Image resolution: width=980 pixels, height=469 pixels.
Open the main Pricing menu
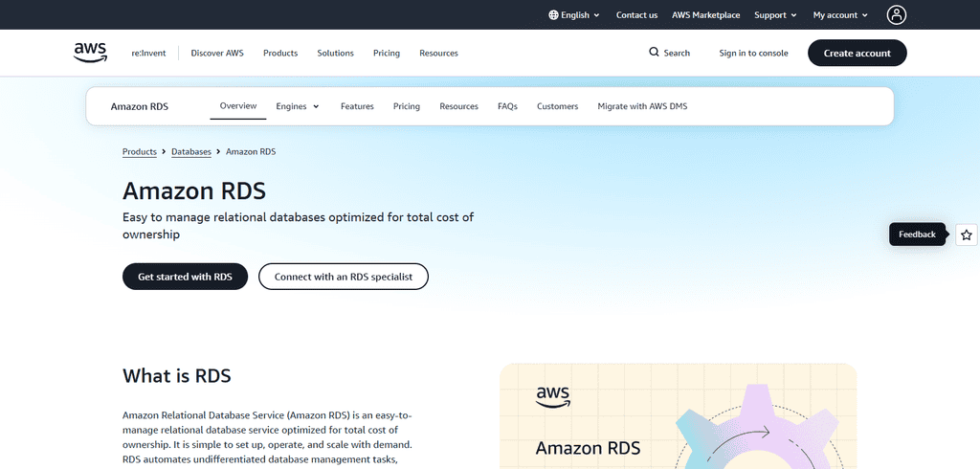pos(387,54)
